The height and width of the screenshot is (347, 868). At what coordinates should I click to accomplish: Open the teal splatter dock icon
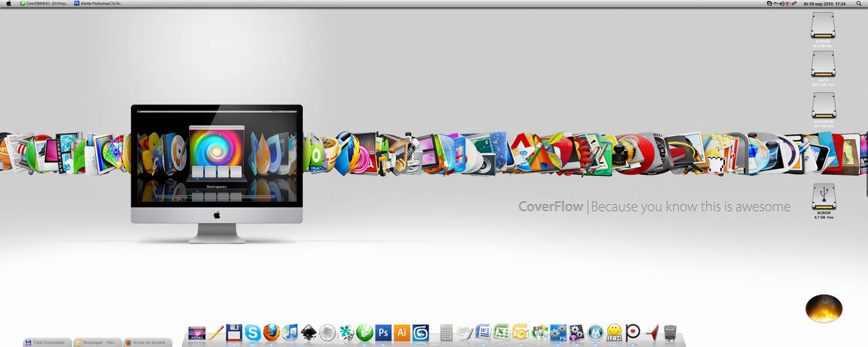(346, 333)
